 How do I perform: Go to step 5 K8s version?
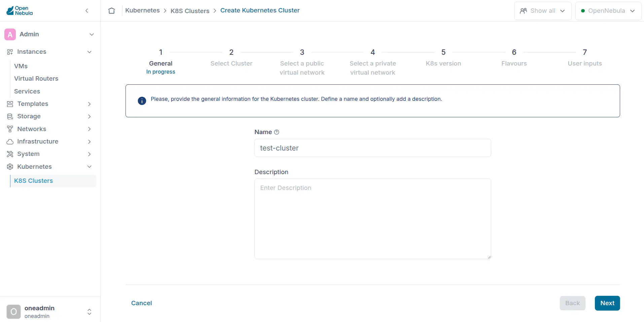[443, 58]
